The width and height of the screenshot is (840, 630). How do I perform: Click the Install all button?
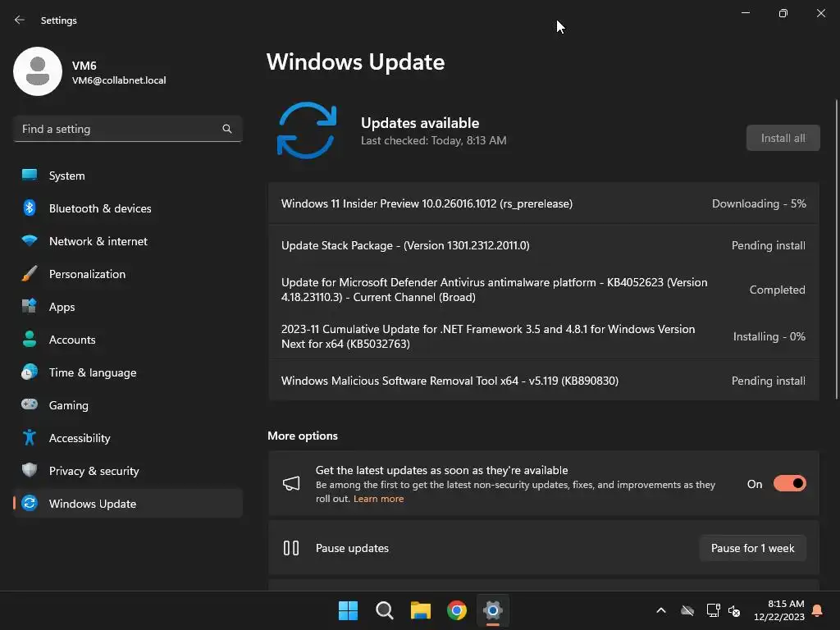783,138
